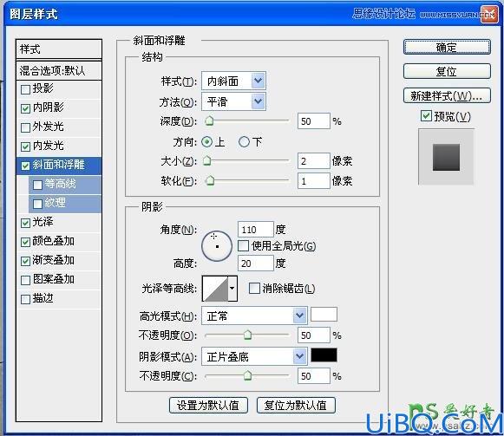
Task: Enable the 描边 stroke checkbox
Action: 25,299
